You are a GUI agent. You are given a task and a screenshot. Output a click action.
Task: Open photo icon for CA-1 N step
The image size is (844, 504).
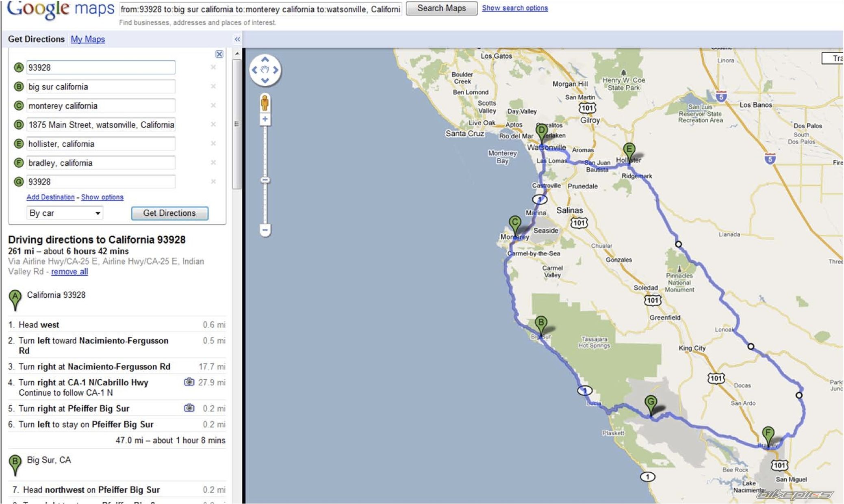[189, 382]
